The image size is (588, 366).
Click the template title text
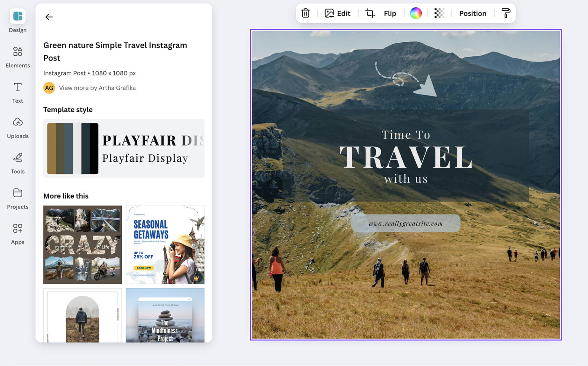(115, 52)
